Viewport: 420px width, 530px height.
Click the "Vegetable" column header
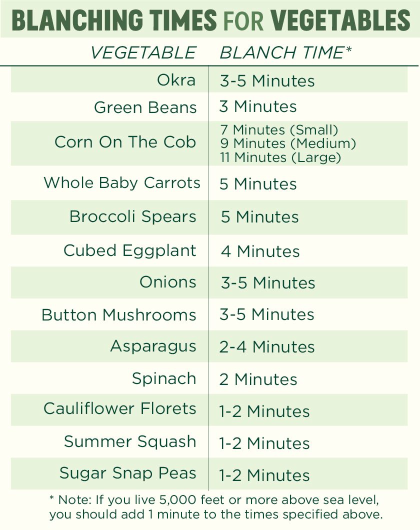(143, 52)
